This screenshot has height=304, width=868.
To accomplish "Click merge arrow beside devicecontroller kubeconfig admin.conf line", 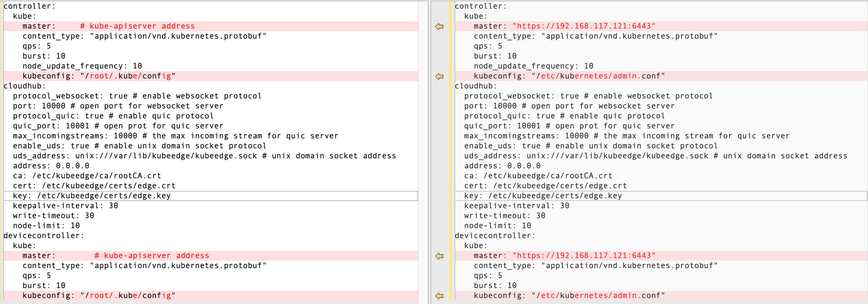I will 439,296.
